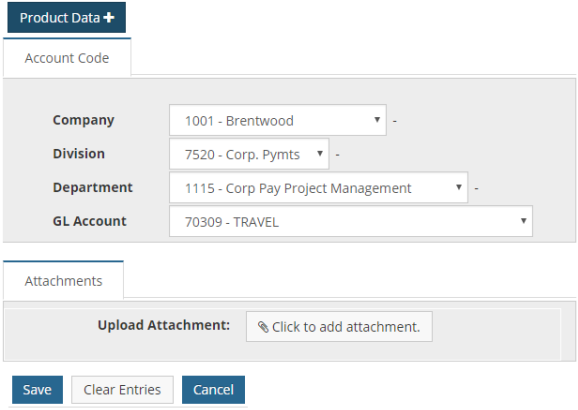This screenshot has width=578, height=410.
Task: Open the Product Data button
Action: (67, 17)
